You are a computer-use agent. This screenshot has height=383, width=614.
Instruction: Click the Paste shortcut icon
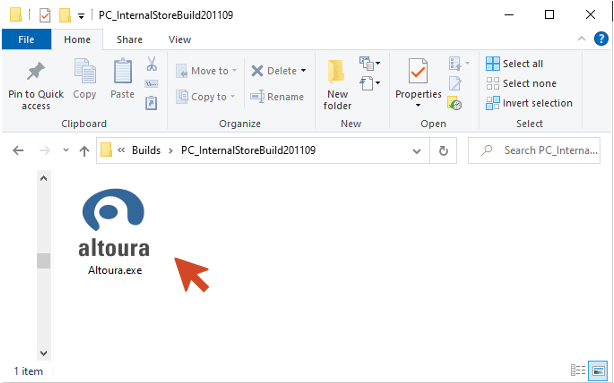[151, 103]
